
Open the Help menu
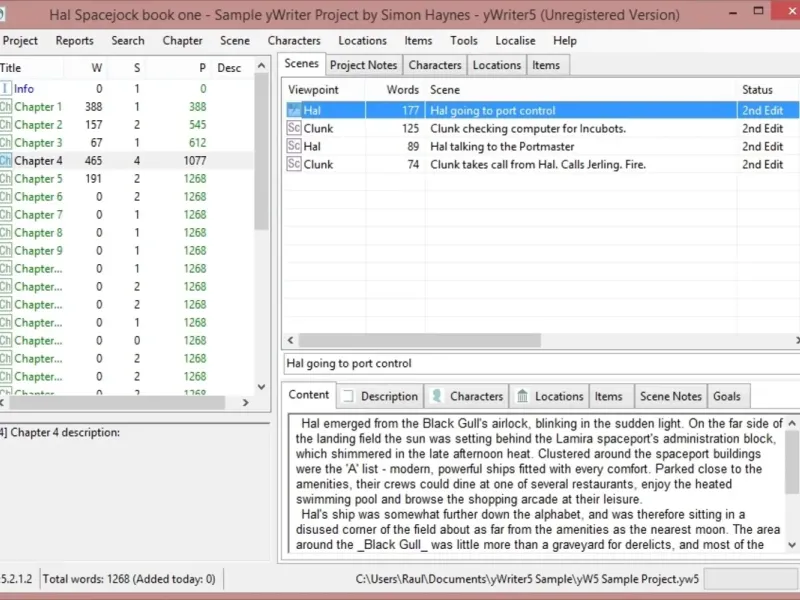point(565,41)
